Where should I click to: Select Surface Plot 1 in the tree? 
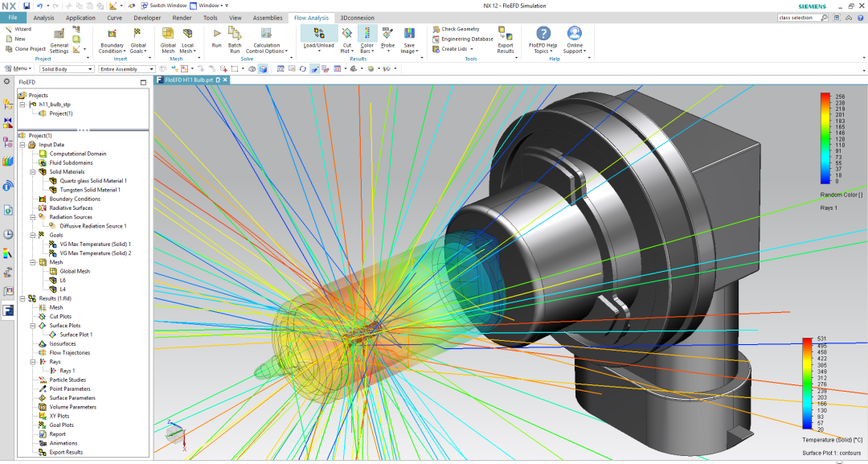[x=76, y=335]
